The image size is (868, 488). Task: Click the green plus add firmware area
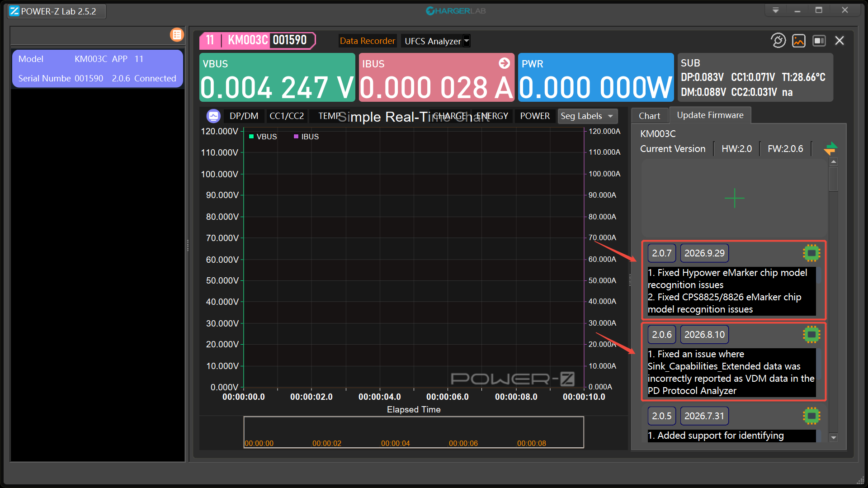(734, 198)
